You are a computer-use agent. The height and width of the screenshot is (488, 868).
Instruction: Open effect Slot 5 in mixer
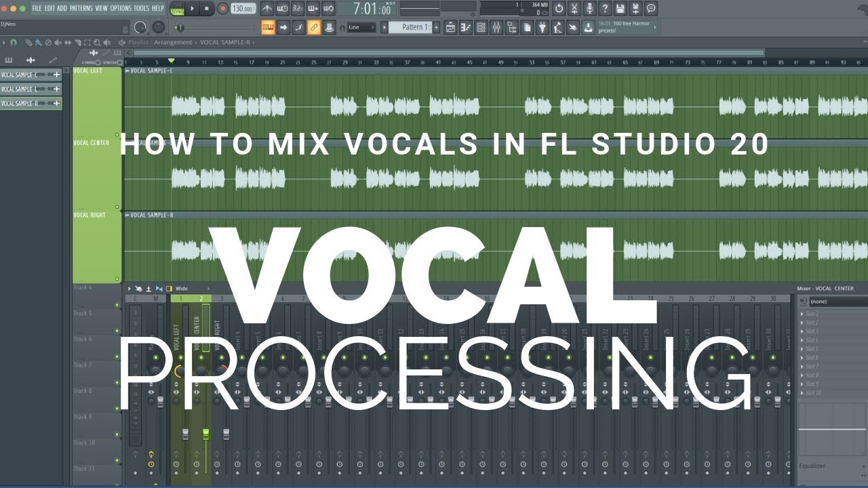tap(833, 349)
